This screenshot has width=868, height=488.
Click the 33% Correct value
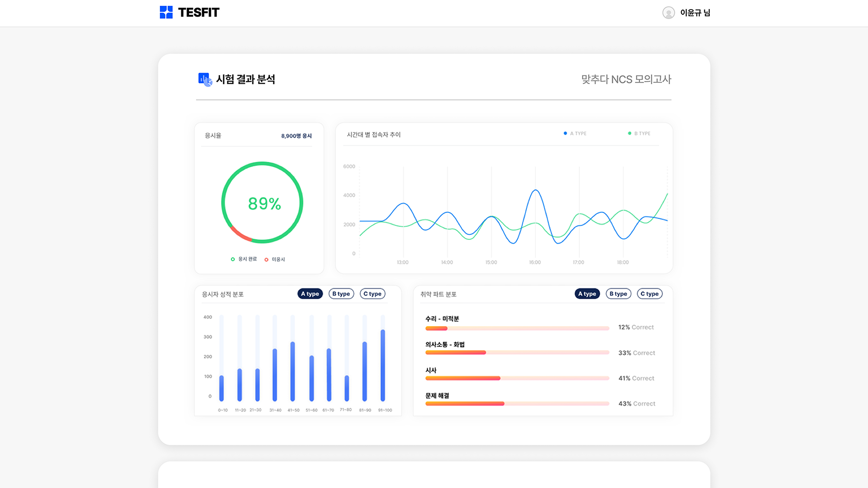[x=637, y=353]
